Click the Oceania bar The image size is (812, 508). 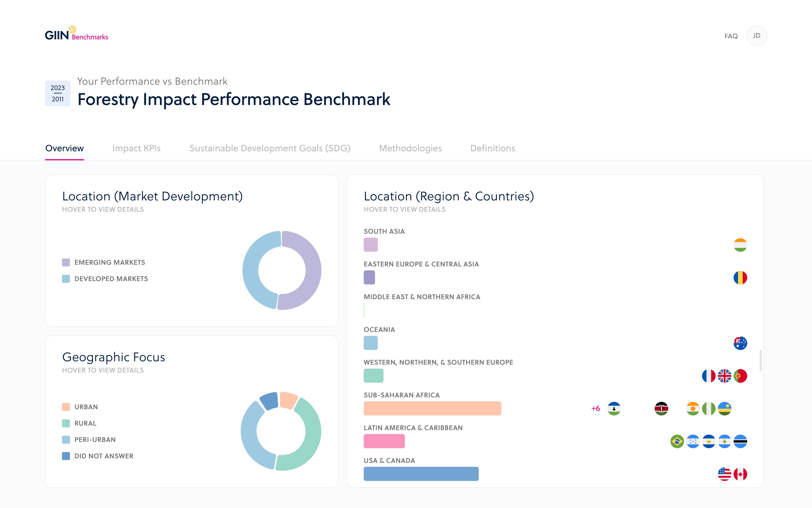tap(371, 343)
